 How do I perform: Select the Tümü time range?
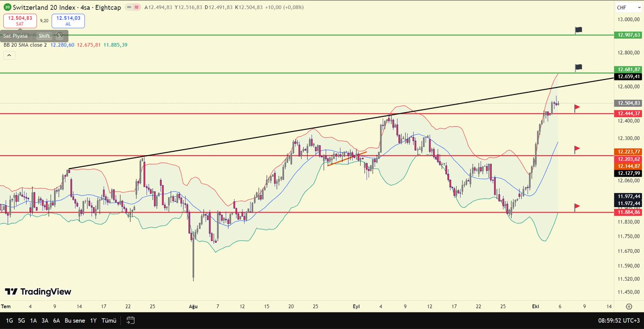[109, 320]
